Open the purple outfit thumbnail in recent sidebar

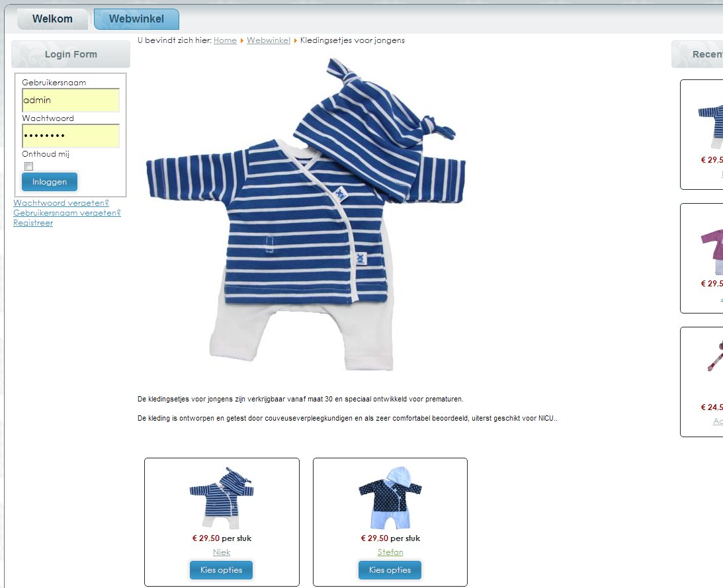click(712, 251)
